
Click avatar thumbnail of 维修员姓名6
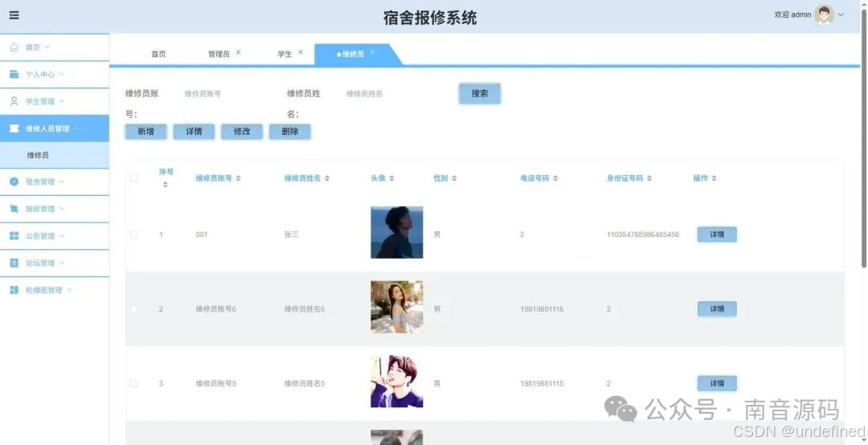[397, 307]
